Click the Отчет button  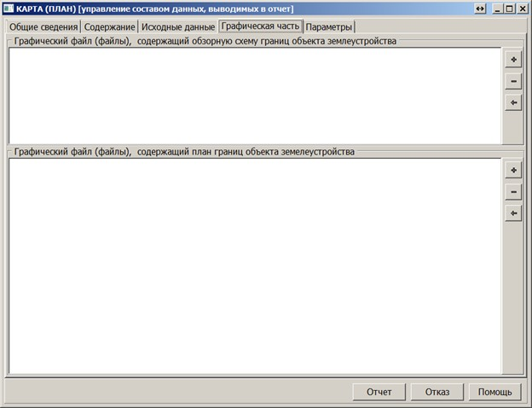pyautogui.click(x=379, y=392)
